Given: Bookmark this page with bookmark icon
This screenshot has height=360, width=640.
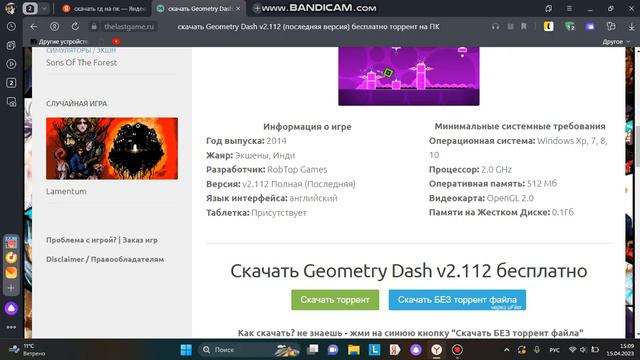Looking at the screenshot, I should click(x=524, y=27).
